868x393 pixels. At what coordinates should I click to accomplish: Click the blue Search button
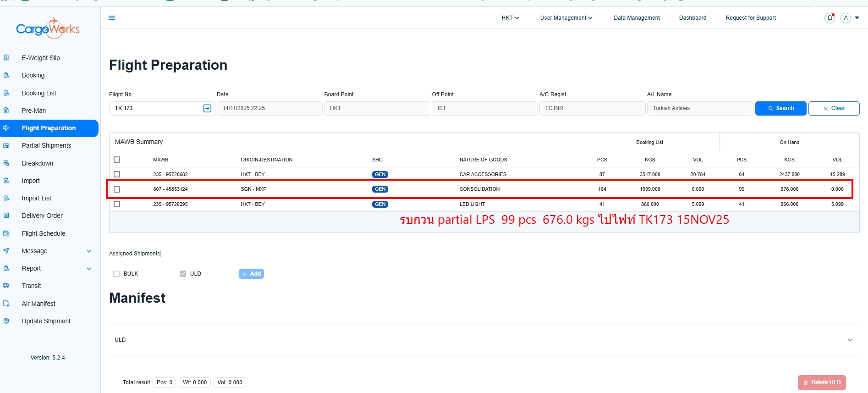(x=780, y=108)
